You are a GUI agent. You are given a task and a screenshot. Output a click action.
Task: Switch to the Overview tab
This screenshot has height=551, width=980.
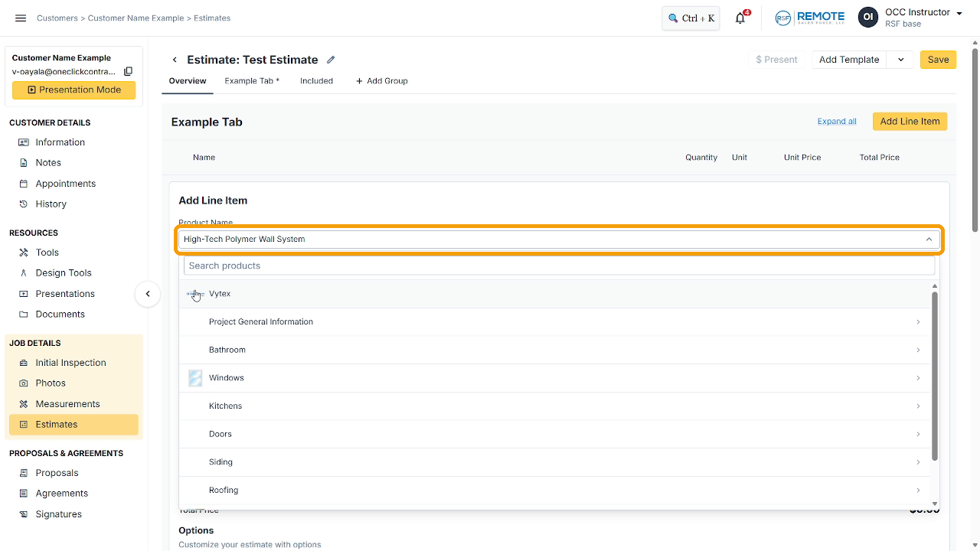tap(188, 81)
